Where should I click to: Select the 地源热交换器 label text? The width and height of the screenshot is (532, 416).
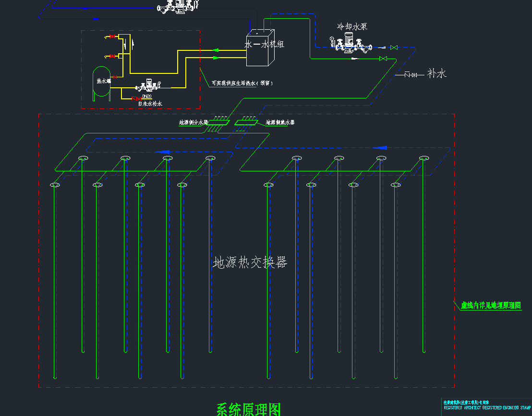(x=250, y=262)
